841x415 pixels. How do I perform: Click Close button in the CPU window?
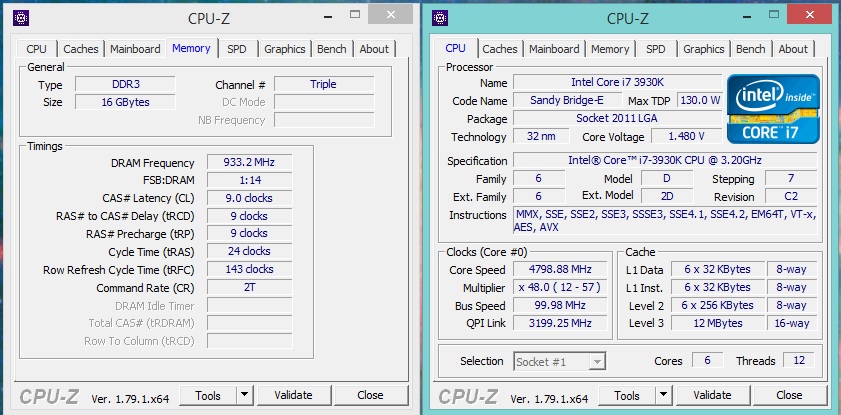(789, 396)
